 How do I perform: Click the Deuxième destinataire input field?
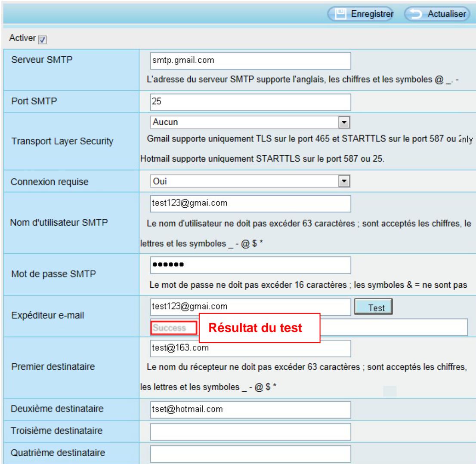click(x=250, y=410)
